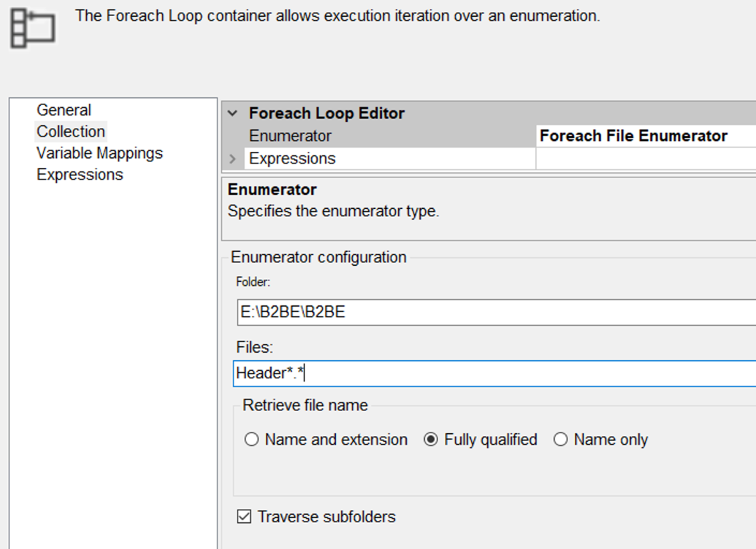This screenshot has height=549, width=756.
Task: Collapse the Foreach Loop Editor section chevron
Action: [x=232, y=113]
